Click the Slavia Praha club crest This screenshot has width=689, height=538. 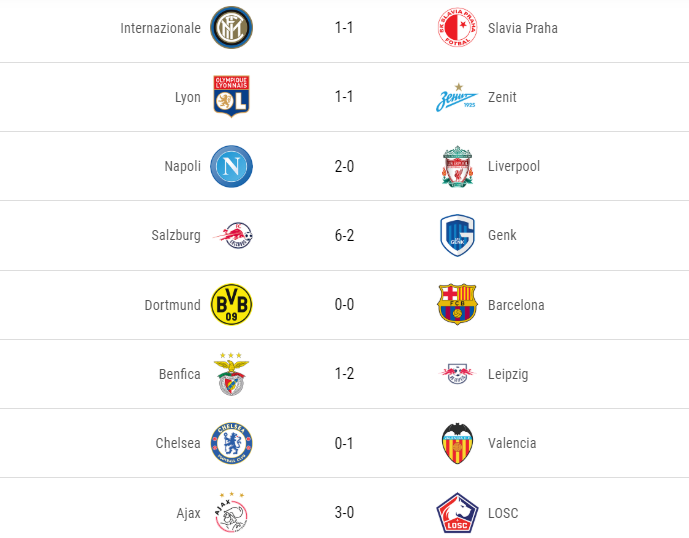pos(457,27)
